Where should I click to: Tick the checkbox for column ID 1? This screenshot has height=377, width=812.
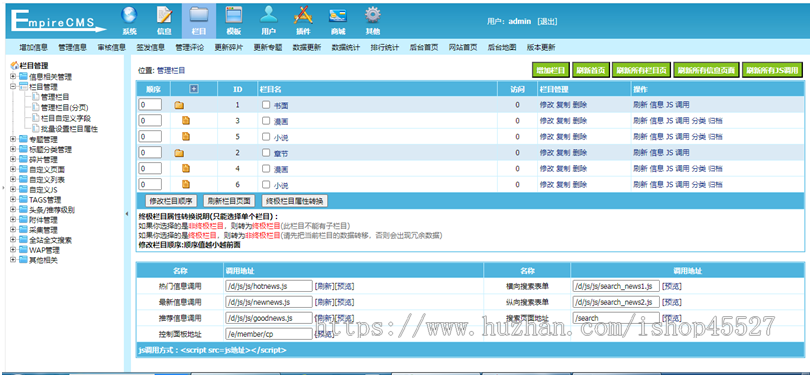pyautogui.click(x=266, y=105)
